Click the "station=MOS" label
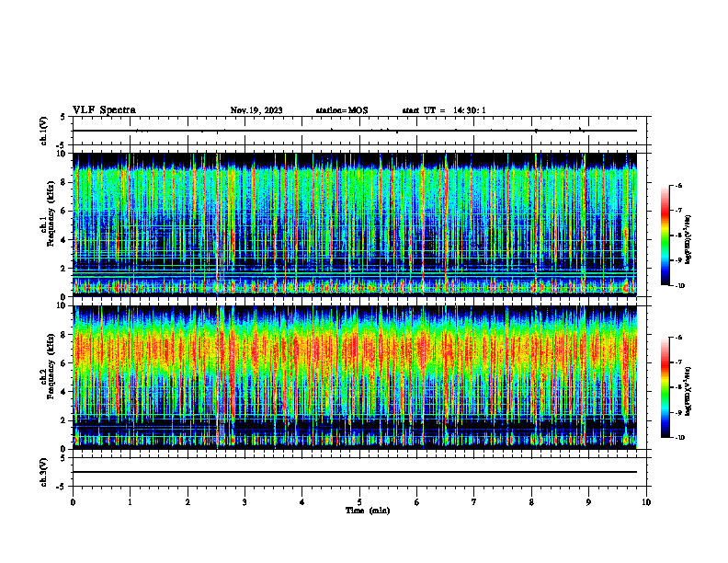The width and height of the screenshot is (728, 563). [x=342, y=110]
